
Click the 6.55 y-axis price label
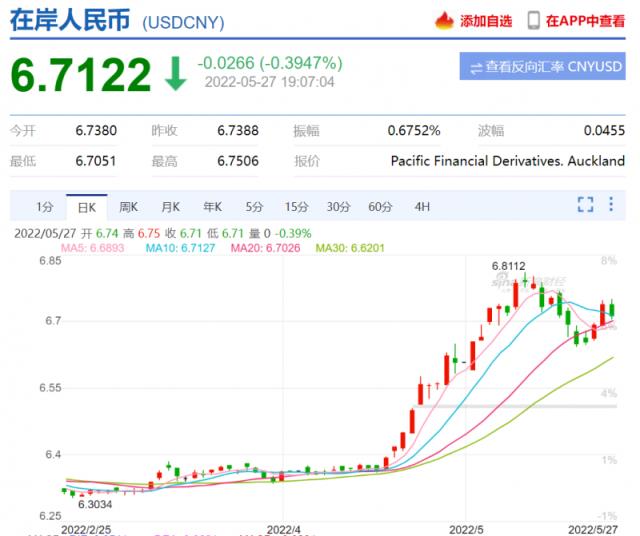pyautogui.click(x=50, y=388)
